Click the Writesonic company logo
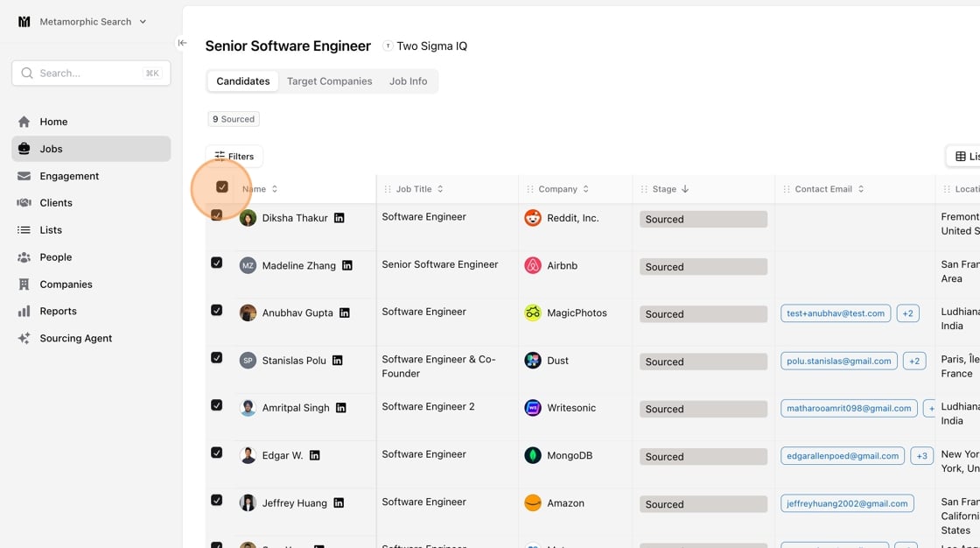 point(533,408)
